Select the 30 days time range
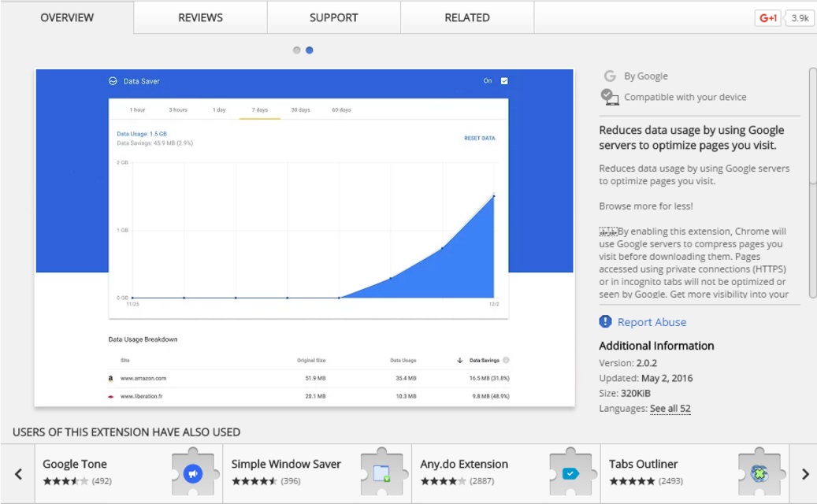Viewport: 817px width, 504px height. point(300,109)
